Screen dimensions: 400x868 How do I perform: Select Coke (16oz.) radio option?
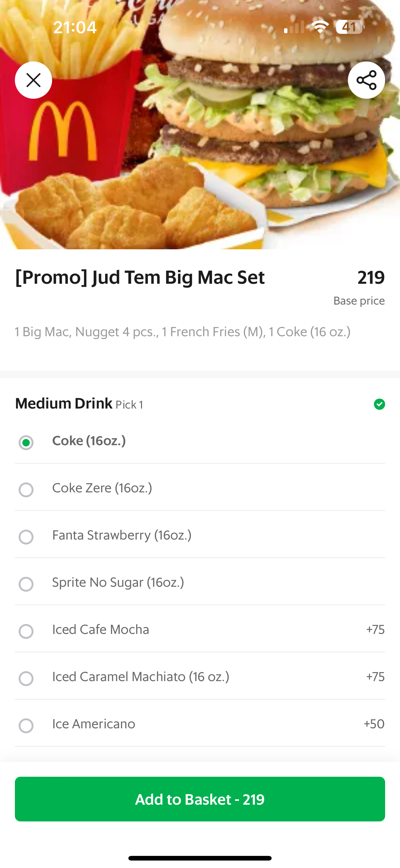point(26,442)
